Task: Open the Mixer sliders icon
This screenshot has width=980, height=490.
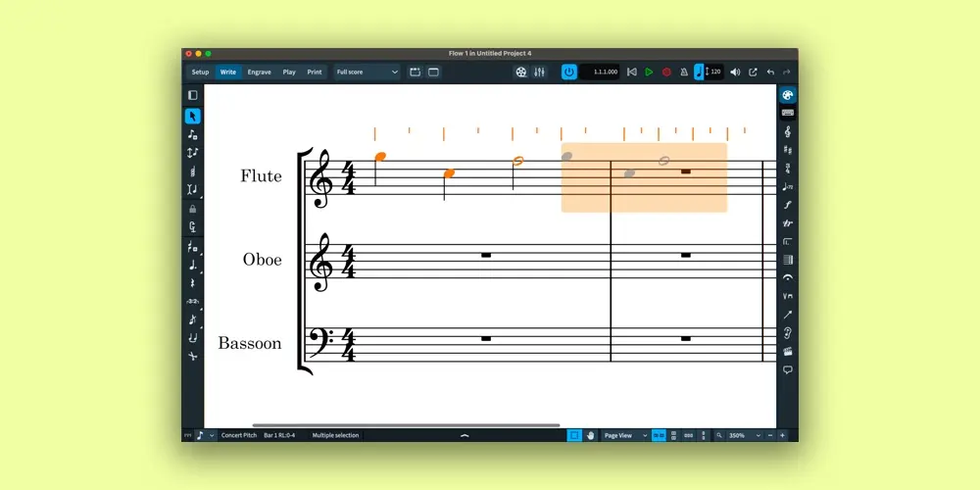Action: click(x=539, y=72)
